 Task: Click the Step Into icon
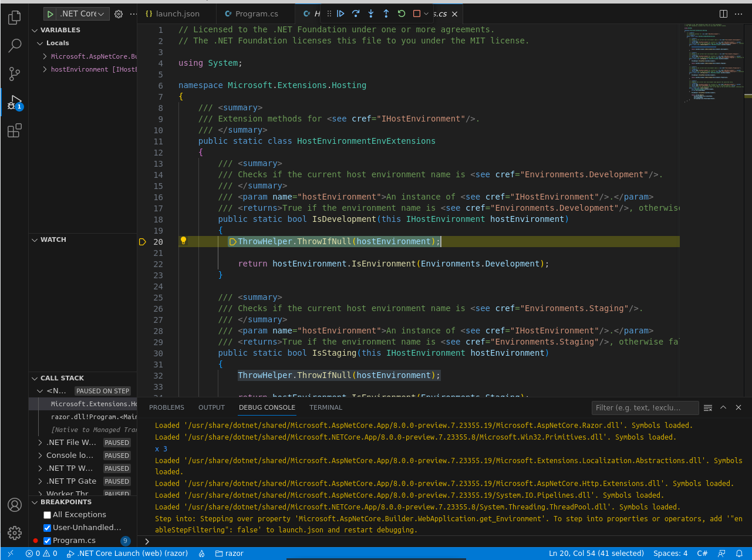tap(371, 13)
